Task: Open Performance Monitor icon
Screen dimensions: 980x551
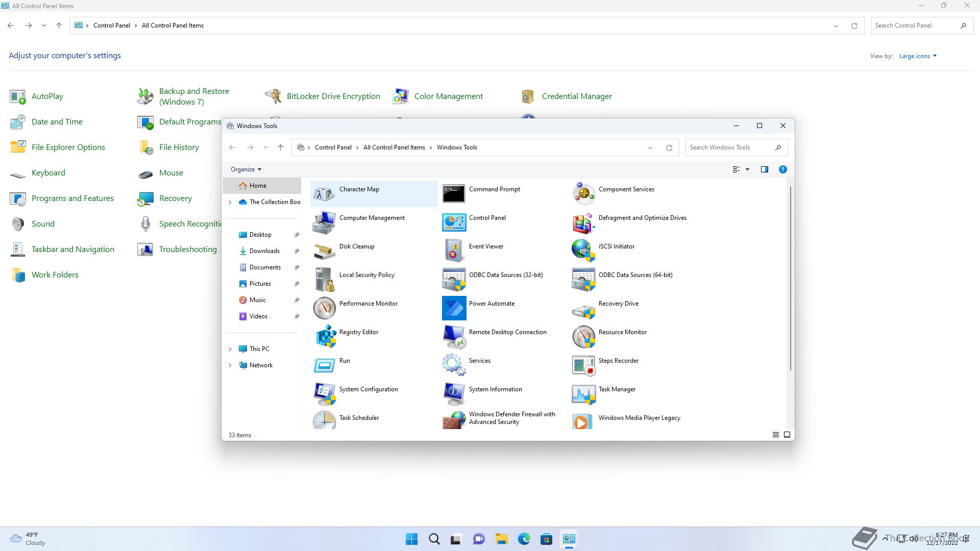Action: click(324, 308)
